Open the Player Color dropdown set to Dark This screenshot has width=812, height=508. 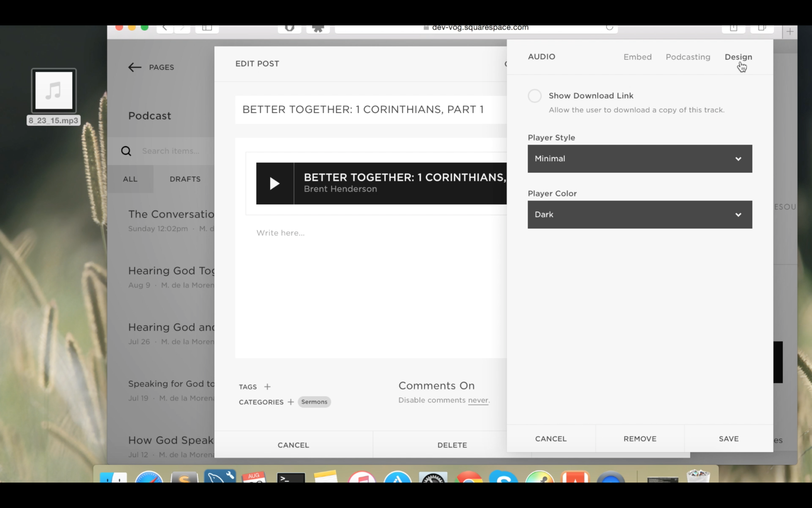640,215
